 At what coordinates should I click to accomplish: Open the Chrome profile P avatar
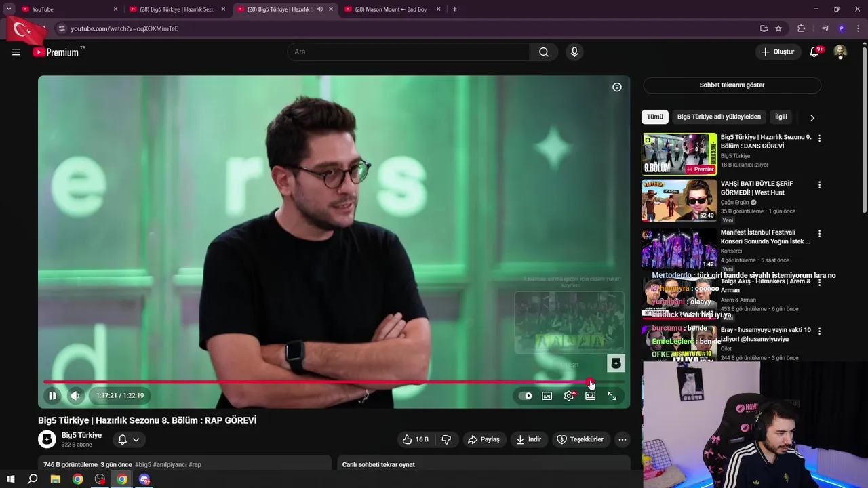point(842,28)
